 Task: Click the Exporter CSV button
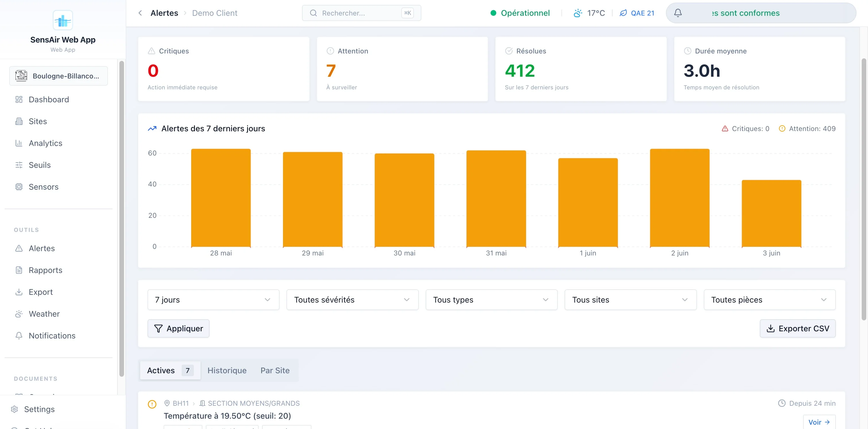pyautogui.click(x=798, y=328)
